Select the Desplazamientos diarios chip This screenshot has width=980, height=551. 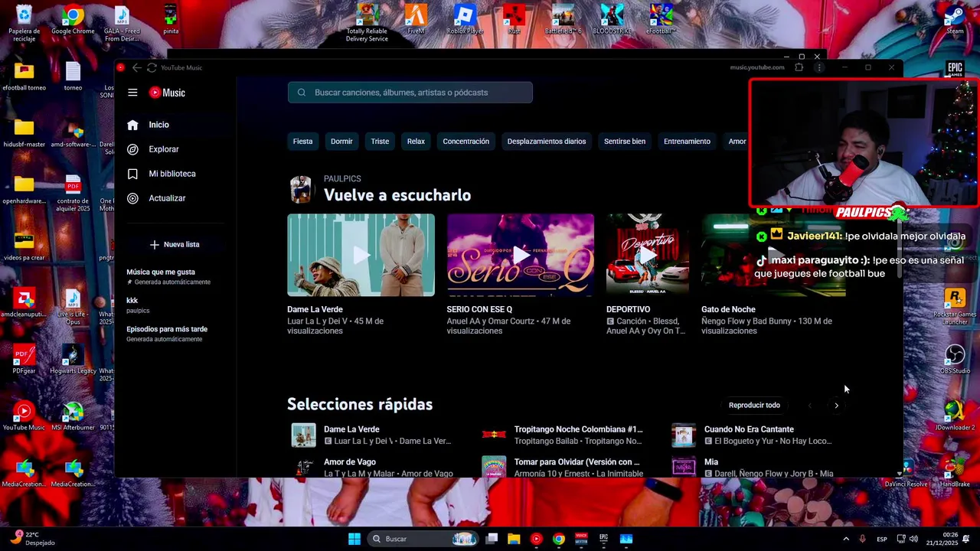point(547,142)
